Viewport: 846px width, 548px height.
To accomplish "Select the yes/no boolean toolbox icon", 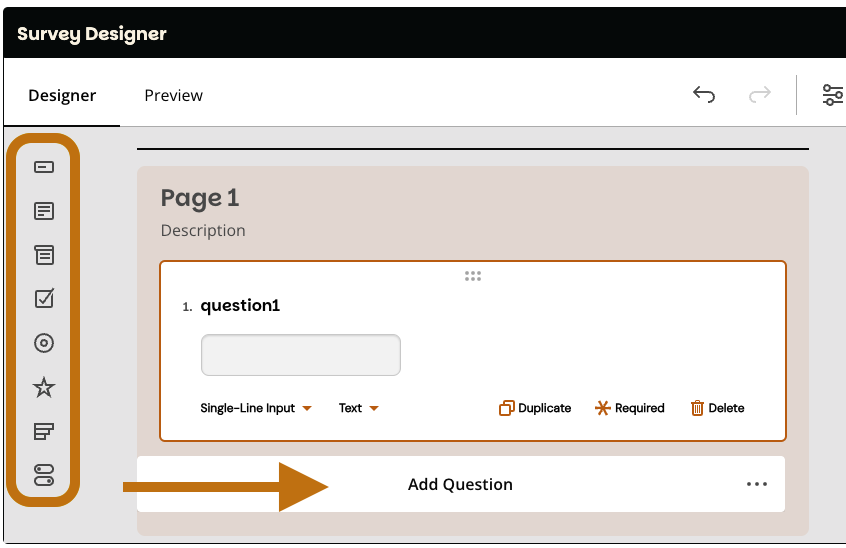I will click(x=44, y=475).
